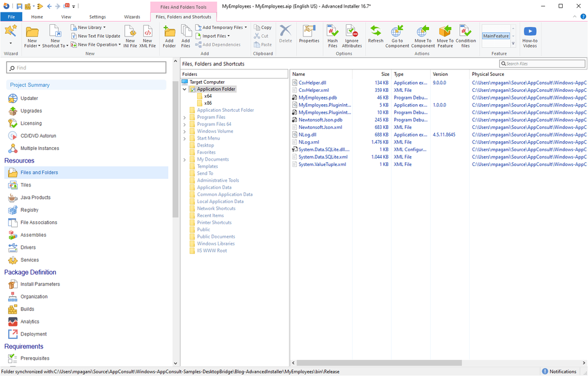Open Condition files tool

click(x=466, y=36)
